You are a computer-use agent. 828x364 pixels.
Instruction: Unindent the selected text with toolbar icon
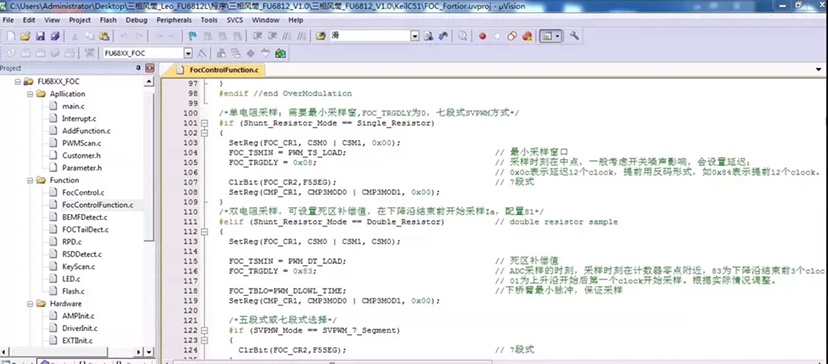(x=272, y=36)
